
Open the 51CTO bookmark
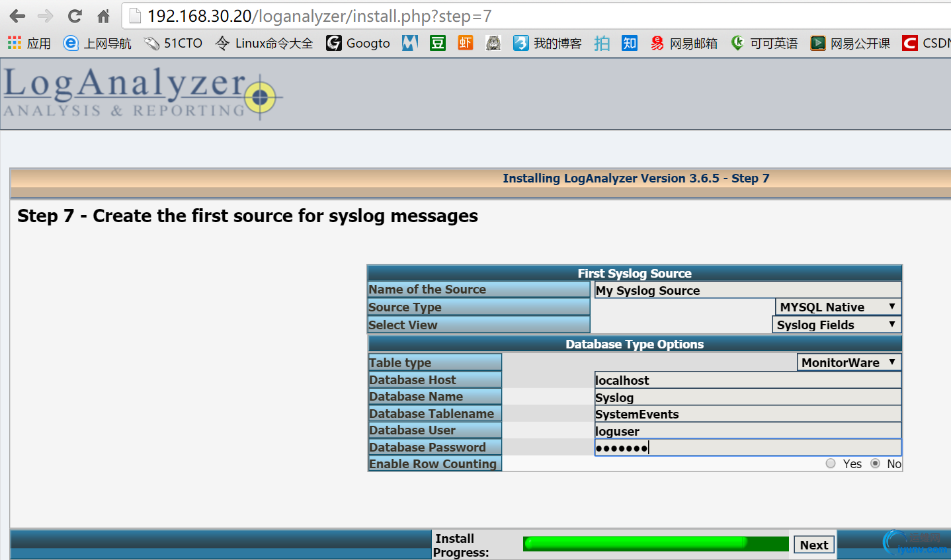173,44
